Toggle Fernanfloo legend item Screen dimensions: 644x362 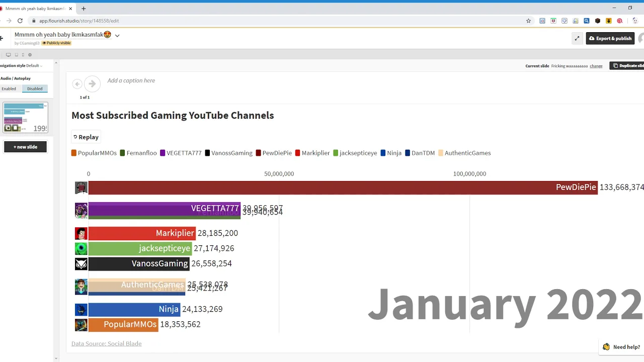(138, 153)
